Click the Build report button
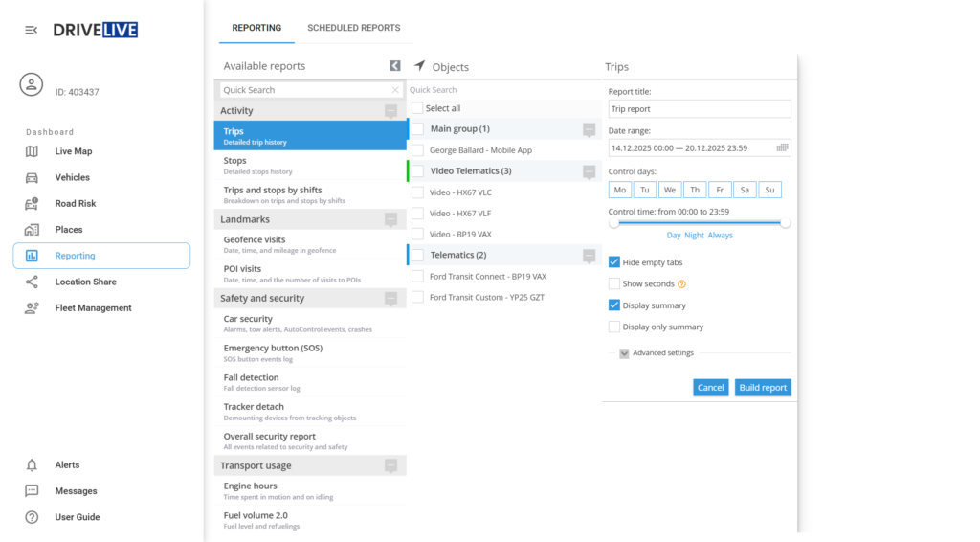 coord(763,388)
